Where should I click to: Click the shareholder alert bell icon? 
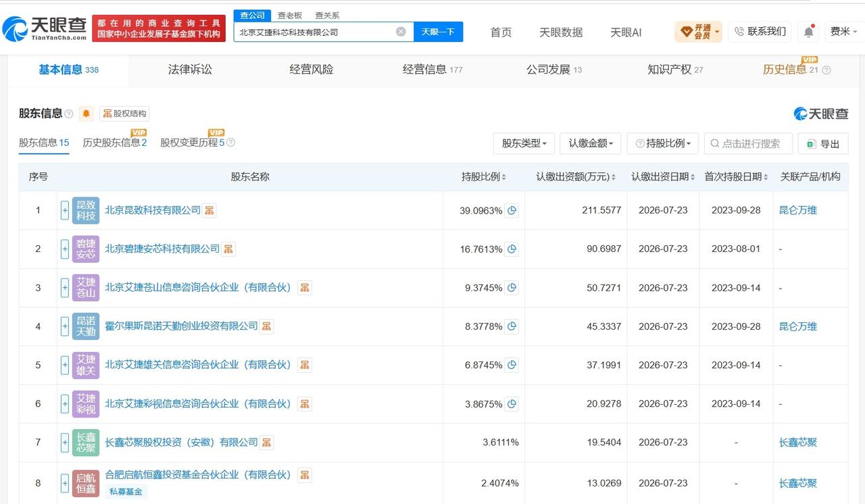(86, 114)
